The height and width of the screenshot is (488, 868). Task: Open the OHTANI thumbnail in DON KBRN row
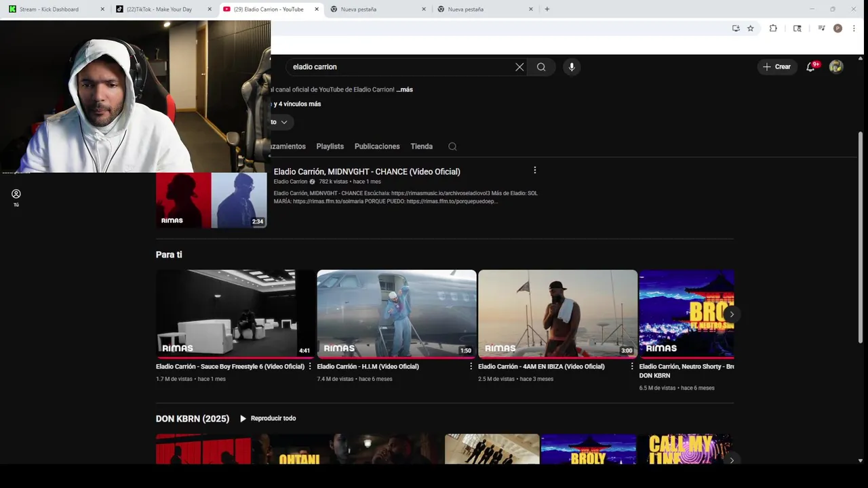(x=300, y=449)
